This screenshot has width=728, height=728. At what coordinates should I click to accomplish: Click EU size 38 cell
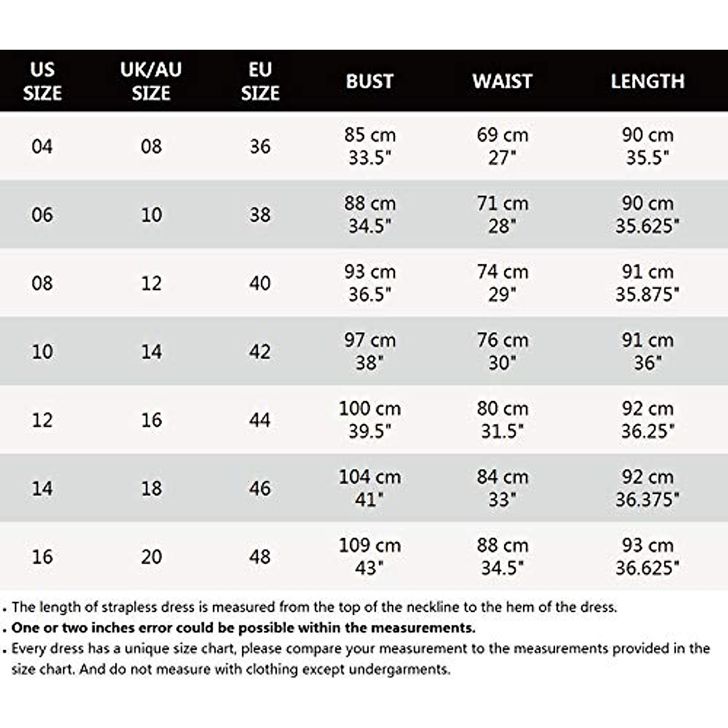[x=260, y=215]
